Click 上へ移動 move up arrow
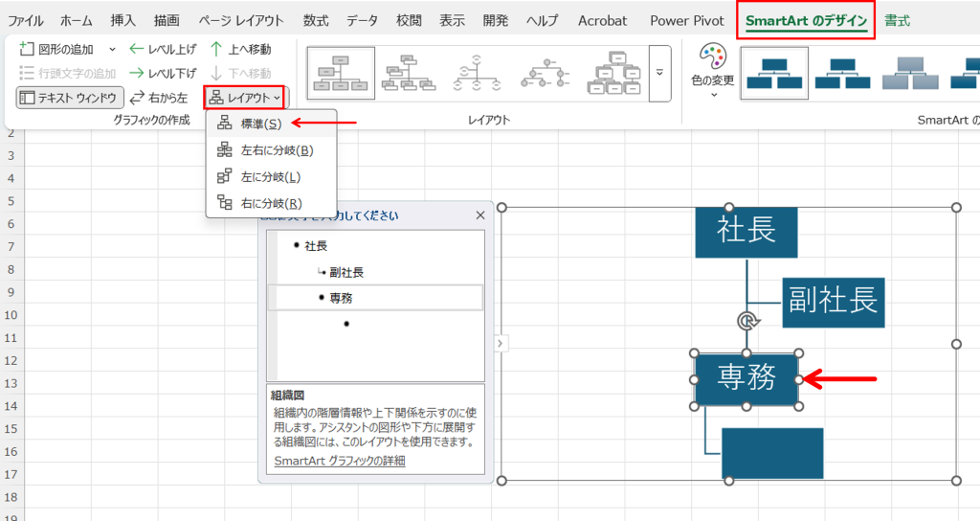This screenshot has height=521, width=980. tap(216, 49)
